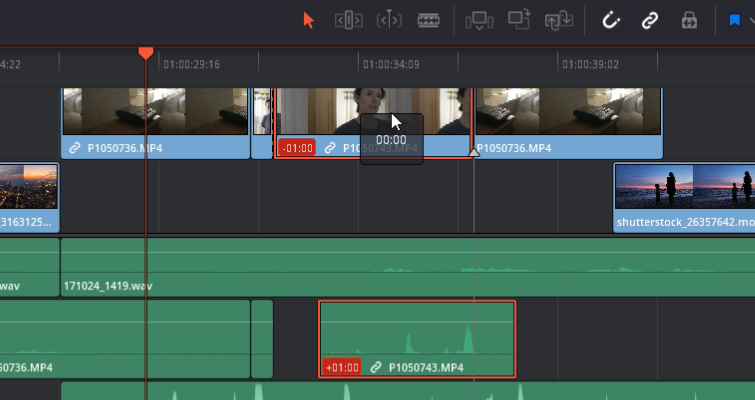Image resolution: width=755 pixels, height=400 pixels.
Task: Select the P1050743.MP4 audio clip
Action: (417, 339)
